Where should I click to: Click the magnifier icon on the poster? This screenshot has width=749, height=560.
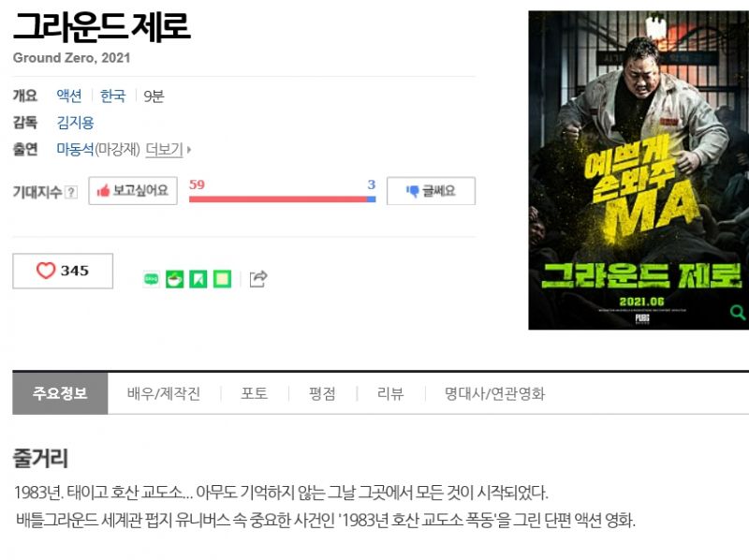click(x=737, y=313)
